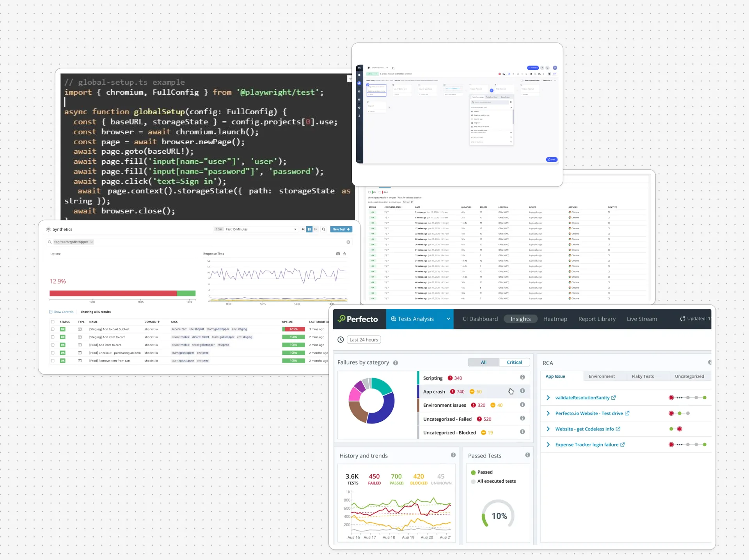Click the Perfecto logo
Screen dimensions: 749x560
point(358,319)
